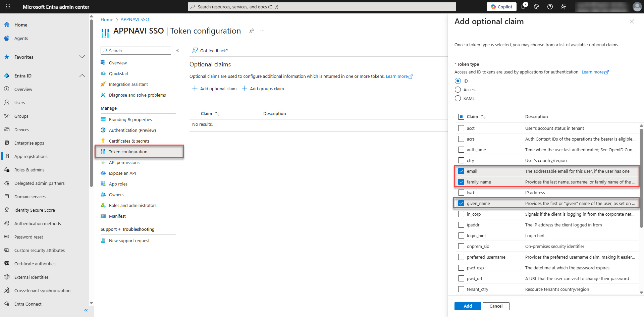Open the app launcher waffle icon

click(8, 7)
